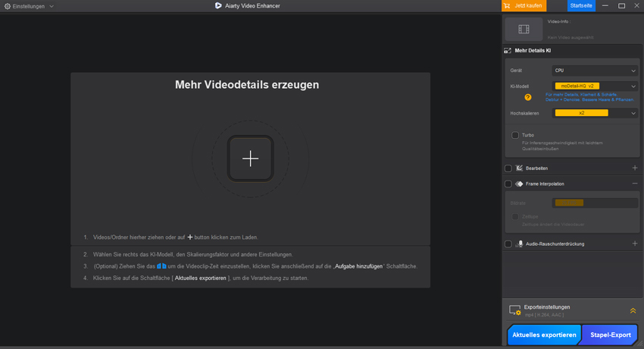Screen dimensions: 644x349
Task: Click the Mehr Details KI panel icon
Action: (508, 51)
